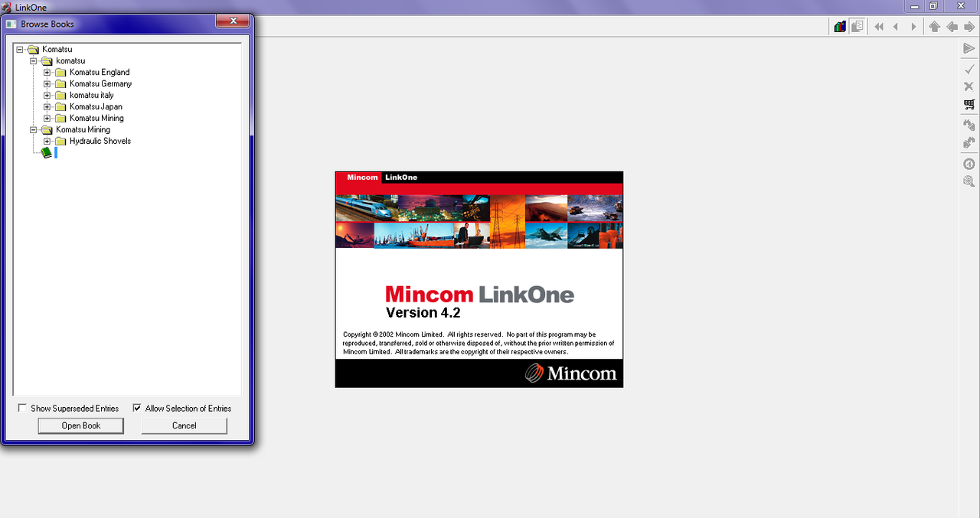Click the thick up-arrow navigation icon

934,27
